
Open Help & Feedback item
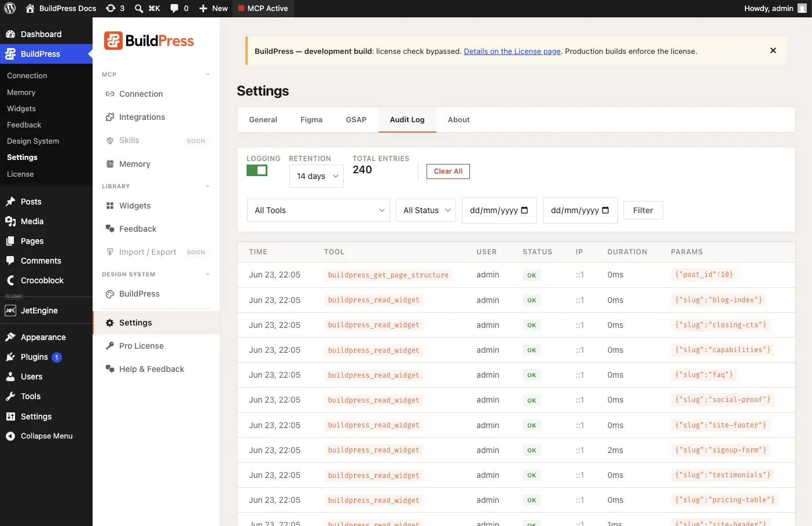(156, 369)
